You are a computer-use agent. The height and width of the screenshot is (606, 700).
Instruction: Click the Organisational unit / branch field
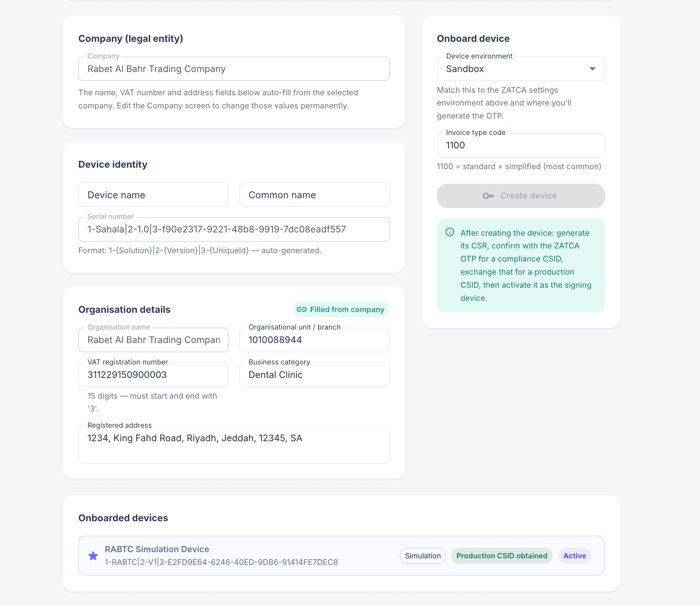point(314,340)
